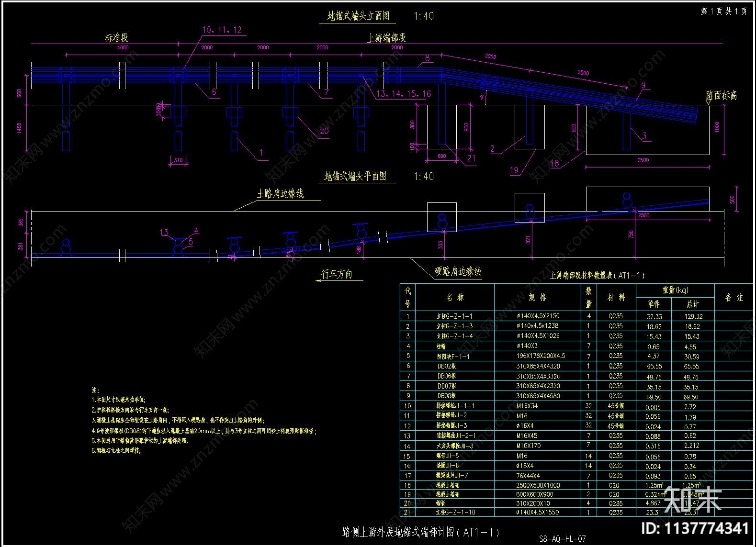Select the 防阻块F-1-1 name cell

(453, 356)
